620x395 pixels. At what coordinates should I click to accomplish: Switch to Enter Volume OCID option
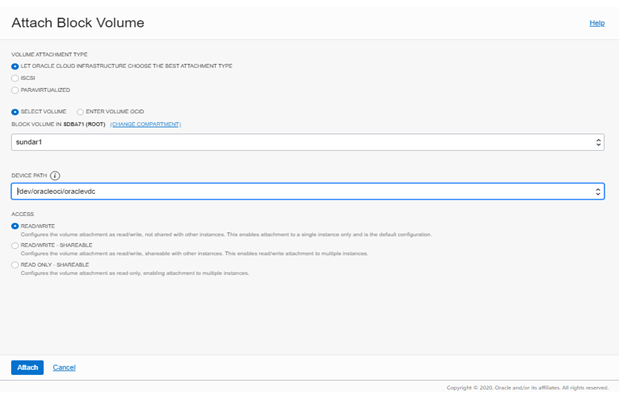pos(80,112)
